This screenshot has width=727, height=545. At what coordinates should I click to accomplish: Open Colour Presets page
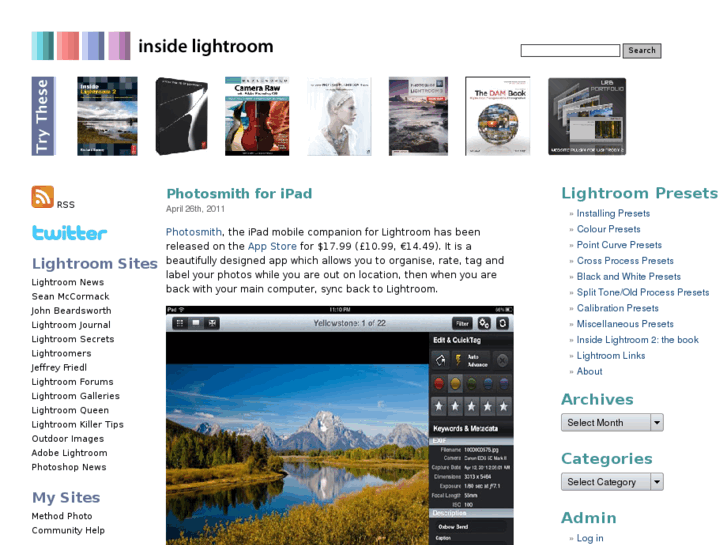click(x=608, y=229)
